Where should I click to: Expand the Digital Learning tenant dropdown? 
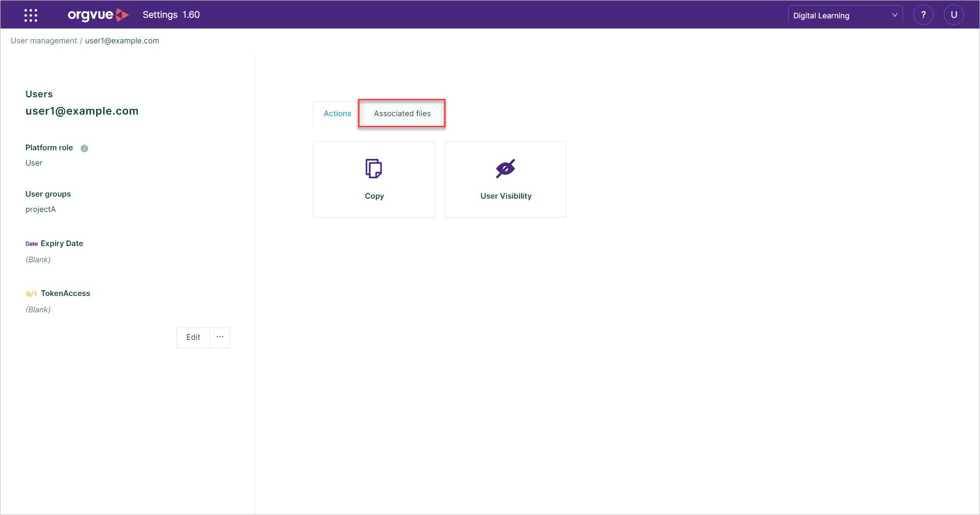tap(845, 15)
